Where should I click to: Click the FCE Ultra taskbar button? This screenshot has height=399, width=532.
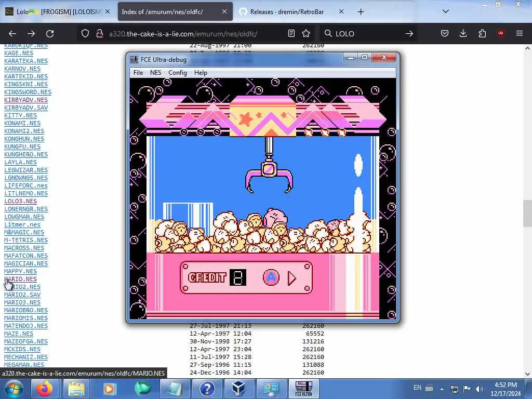[303, 389]
